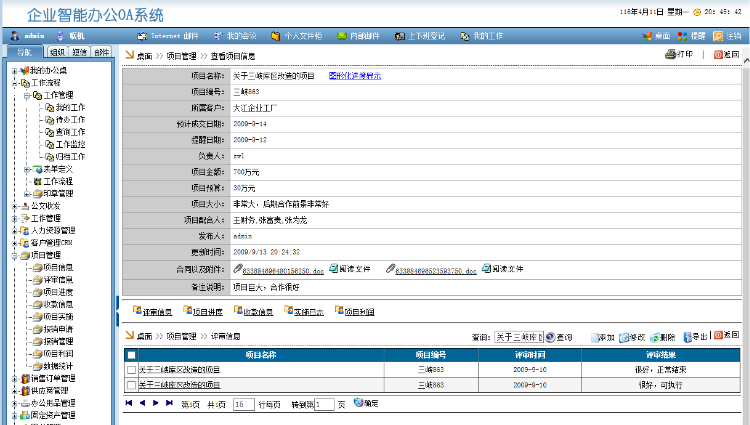Click the lower 返回 icon beside 导出
The image size is (750, 425).
click(x=718, y=335)
